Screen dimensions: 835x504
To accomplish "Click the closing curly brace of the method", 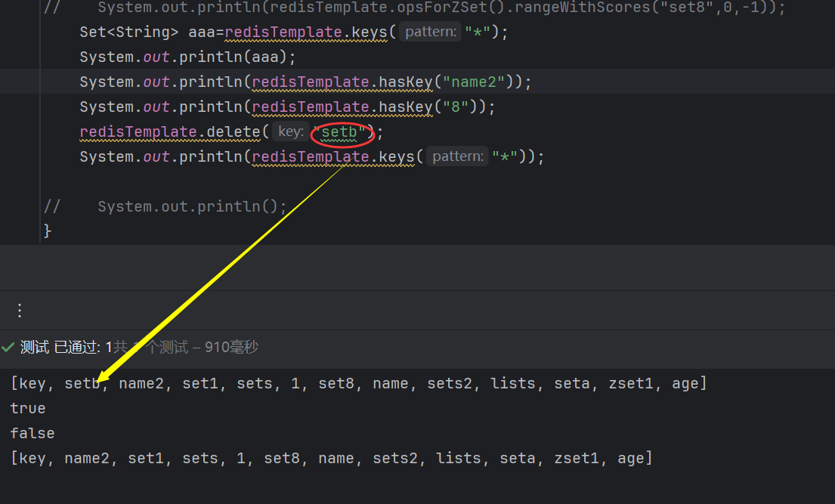I will pos(48,230).
